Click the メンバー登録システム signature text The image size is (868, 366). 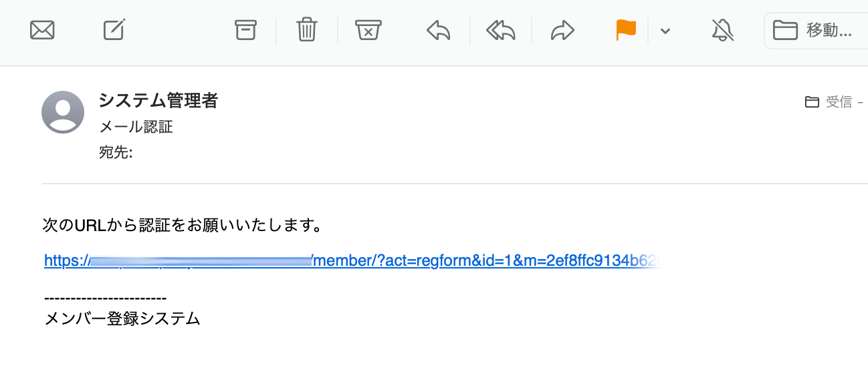coord(122,319)
